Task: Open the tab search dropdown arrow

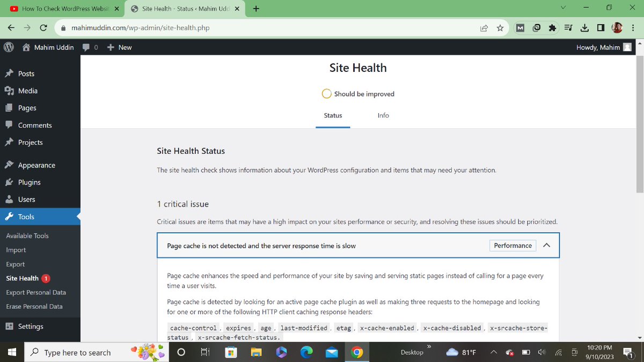Action: (x=563, y=8)
